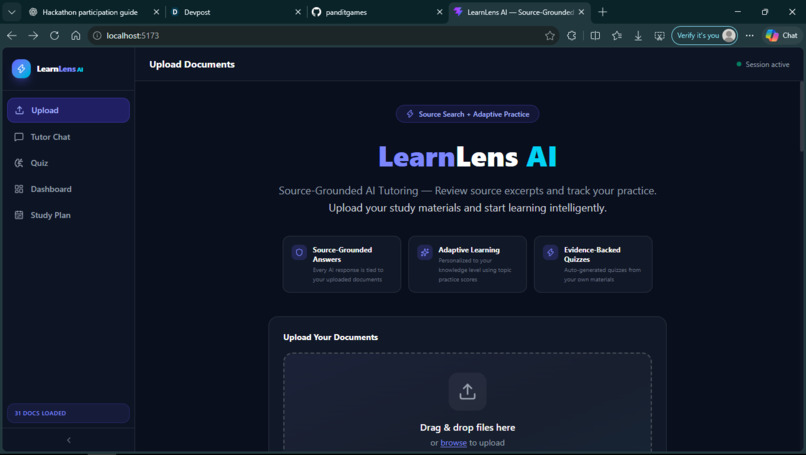The image size is (806, 455).
Task: Click the LearnLens AI logo icon
Action: click(21, 68)
